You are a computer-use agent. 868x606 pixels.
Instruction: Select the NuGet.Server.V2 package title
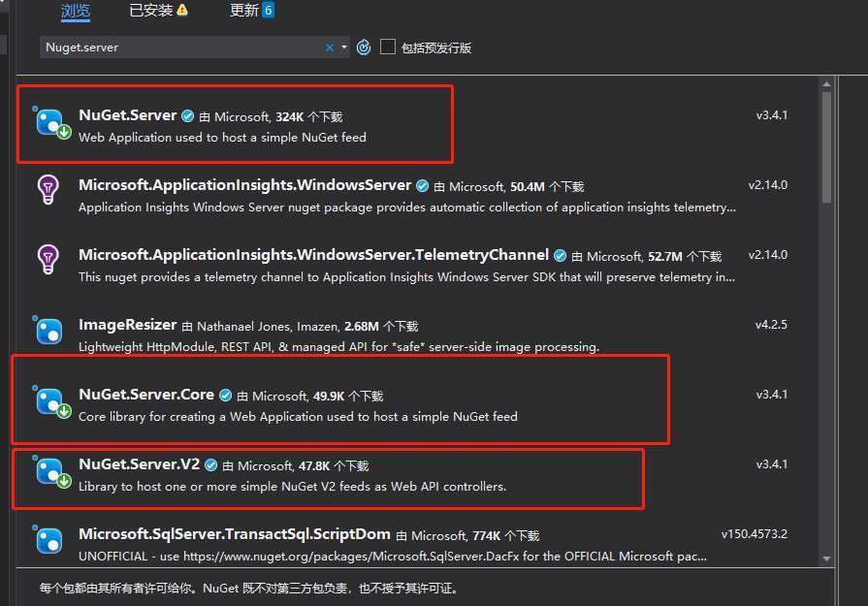pyautogui.click(x=139, y=463)
